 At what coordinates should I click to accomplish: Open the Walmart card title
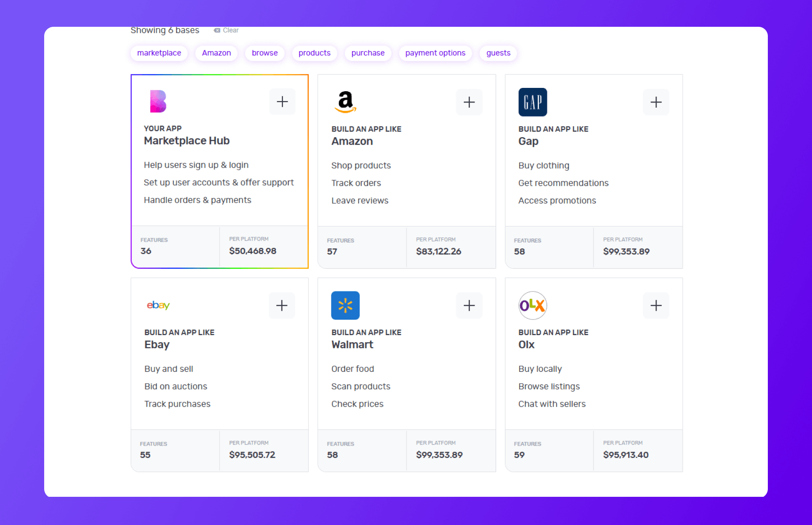pos(352,345)
